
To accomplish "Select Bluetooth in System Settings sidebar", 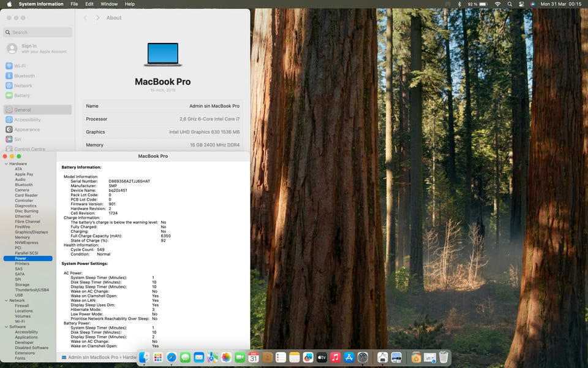I will click(37, 76).
